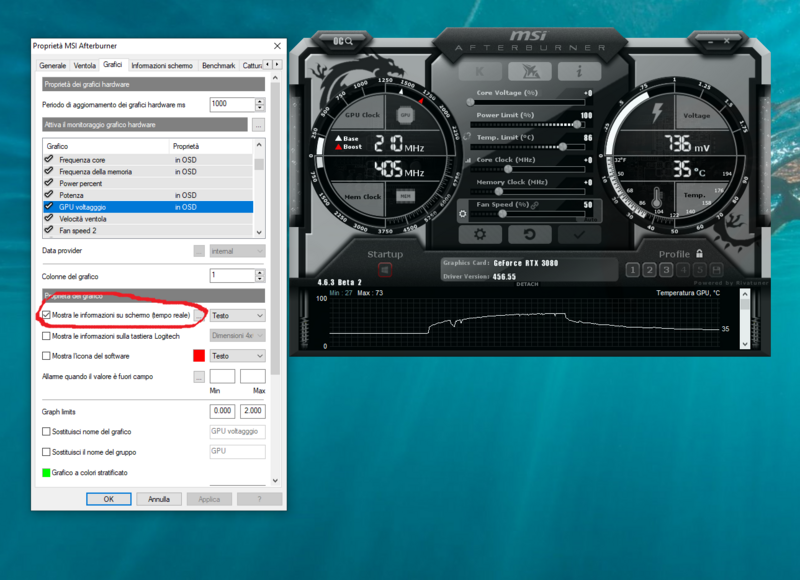Click the Temp. Limit slider handle
The image size is (800, 580).
click(x=563, y=146)
